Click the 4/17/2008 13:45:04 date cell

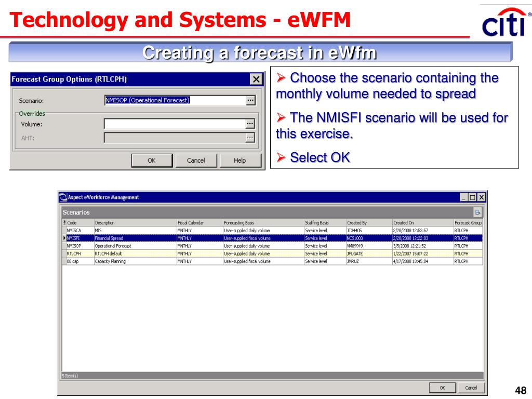(x=423, y=262)
